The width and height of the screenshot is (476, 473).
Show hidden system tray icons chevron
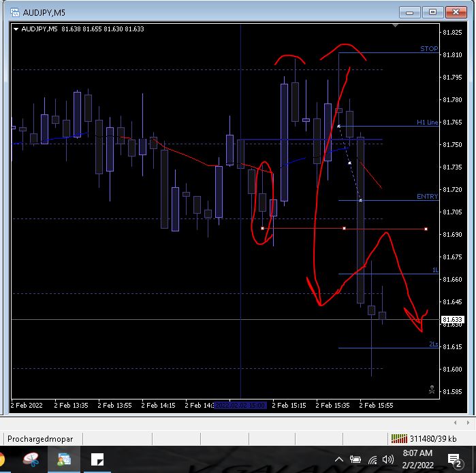pos(339,459)
